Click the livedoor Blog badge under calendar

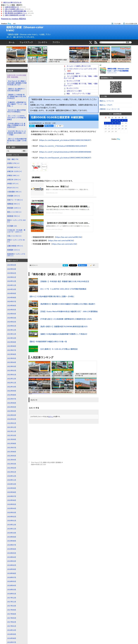tap(116, 139)
